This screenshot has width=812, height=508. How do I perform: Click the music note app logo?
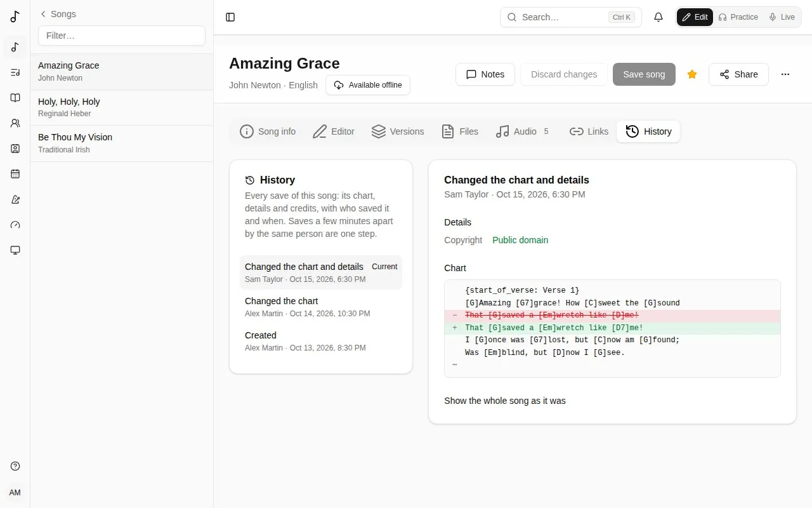[15, 17]
